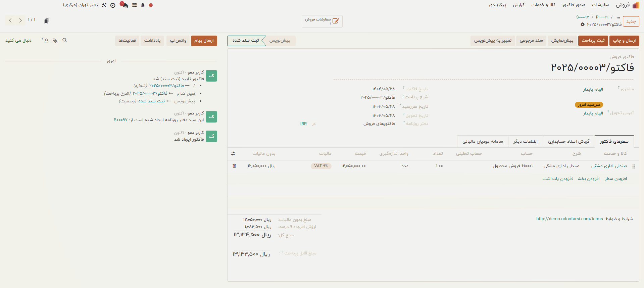Click the یادداشت log note button
This screenshot has height=288, width=644.
[x=152, y=41]
